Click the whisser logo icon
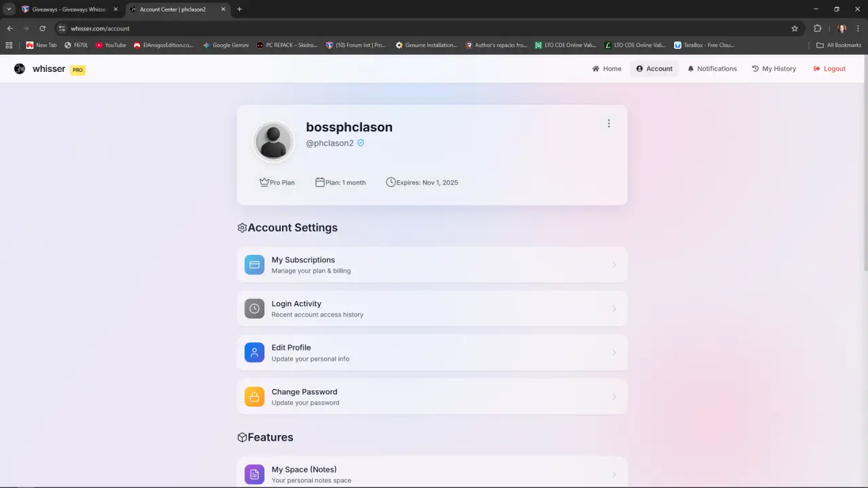This screenshot has width=868, height=488. (x=20, y=68)
